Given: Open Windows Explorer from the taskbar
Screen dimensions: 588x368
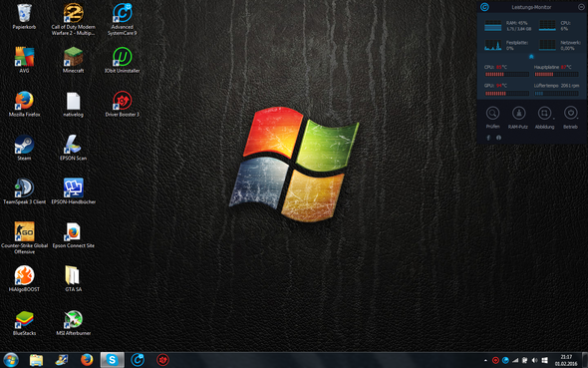Looking at the screenshot, I should point(36,360).
